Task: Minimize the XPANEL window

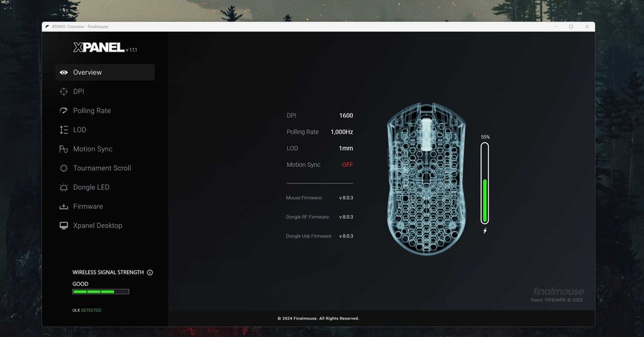Action: [555, 26]
